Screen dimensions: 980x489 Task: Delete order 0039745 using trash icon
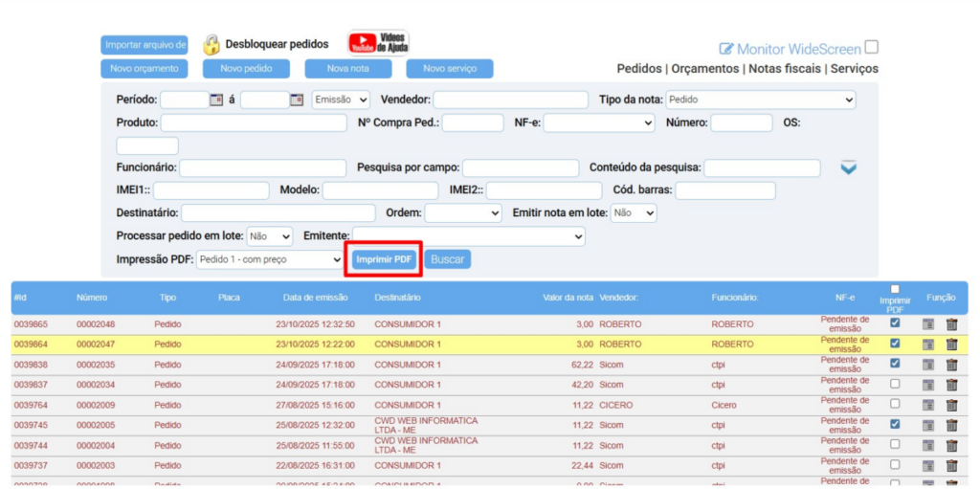[951, 425]
